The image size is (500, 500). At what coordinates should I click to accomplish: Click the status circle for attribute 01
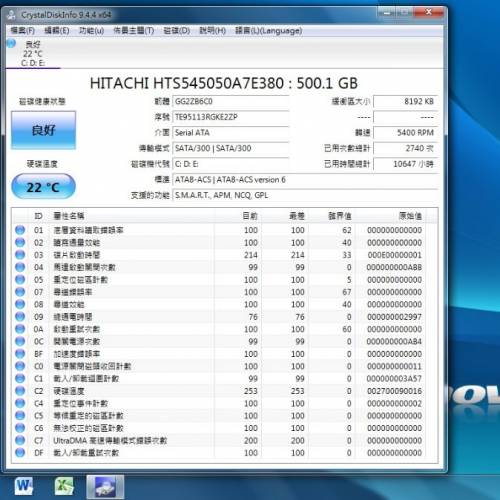[20, 230]
